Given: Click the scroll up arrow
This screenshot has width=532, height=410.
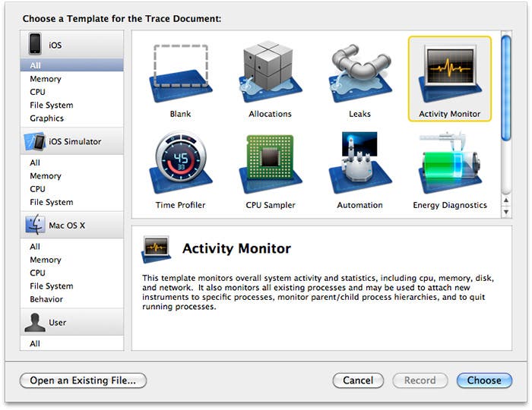Looking at the screenshot, I should (x=506, y=200).
